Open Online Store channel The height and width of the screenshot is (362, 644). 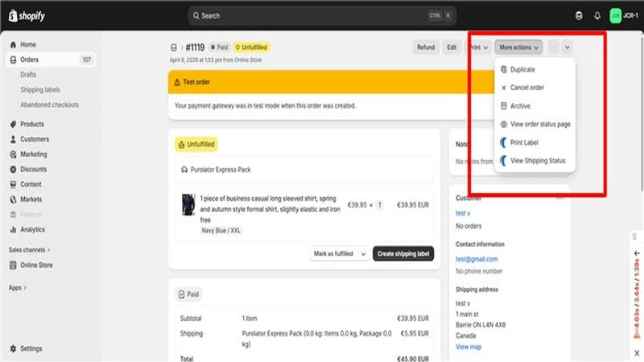pos(36,265)
